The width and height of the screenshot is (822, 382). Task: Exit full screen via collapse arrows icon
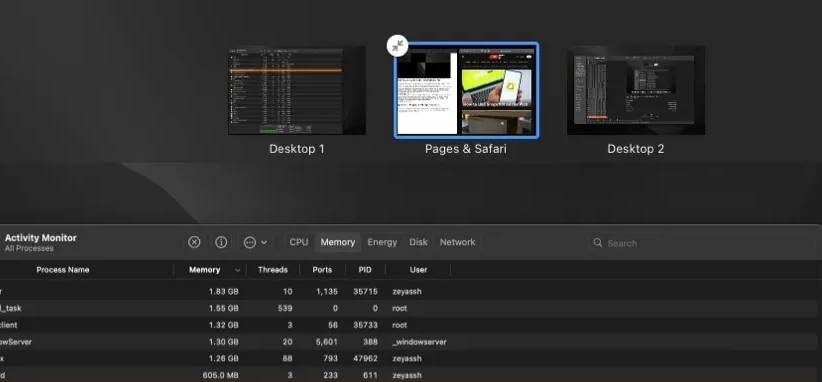pyautogui.click(x=397, y=46)
